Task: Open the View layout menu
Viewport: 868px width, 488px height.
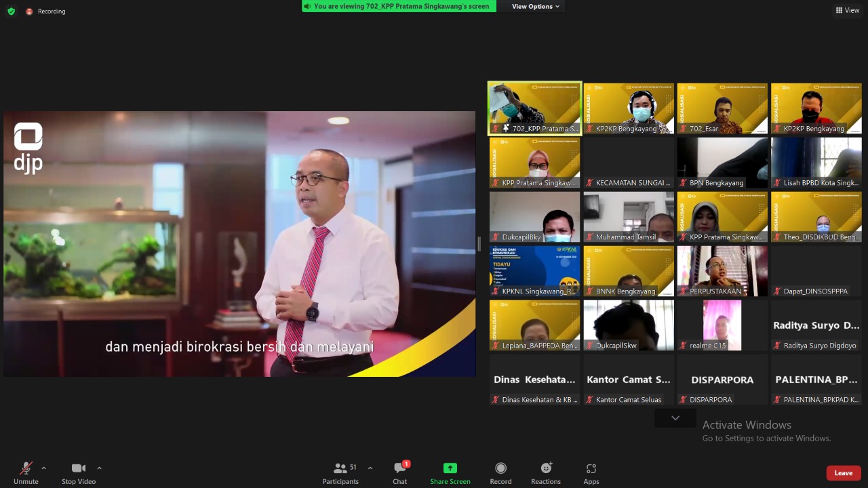Action: [x=848, y=10]
